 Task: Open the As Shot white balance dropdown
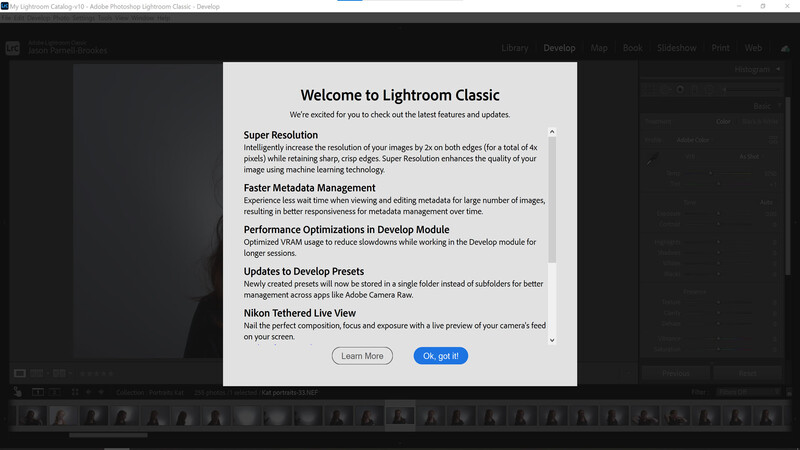pos(750,157)
